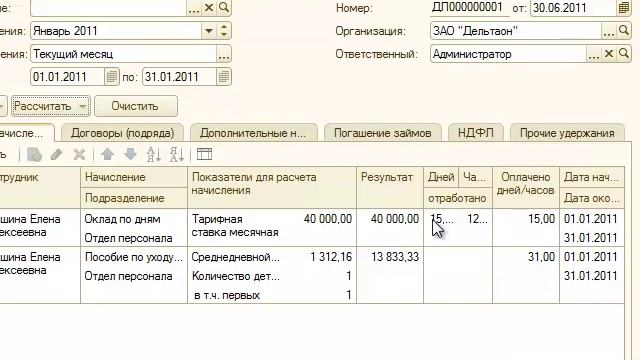This screenshot has height=360, width=640.
Task: Open organization selection ellipsis button
Action: [x=609, y=31]
